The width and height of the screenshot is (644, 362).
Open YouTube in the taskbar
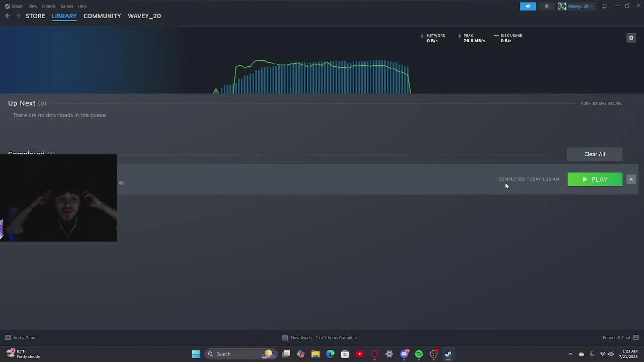pyautogui.click(x=360, y=354)
